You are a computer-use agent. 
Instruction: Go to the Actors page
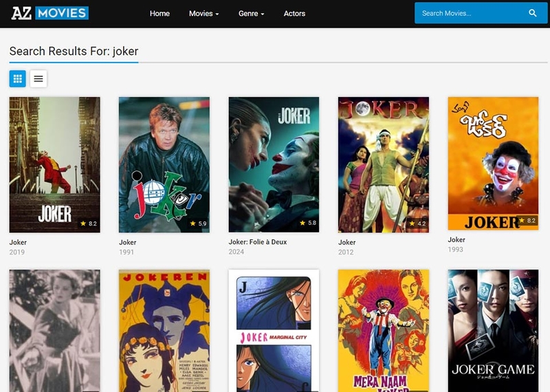point(294,14)
